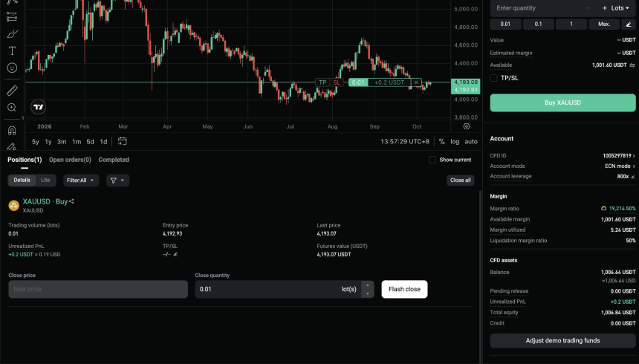Decrease quantity with minus button
Screen dimensions: 639x364
coord(587,8)
